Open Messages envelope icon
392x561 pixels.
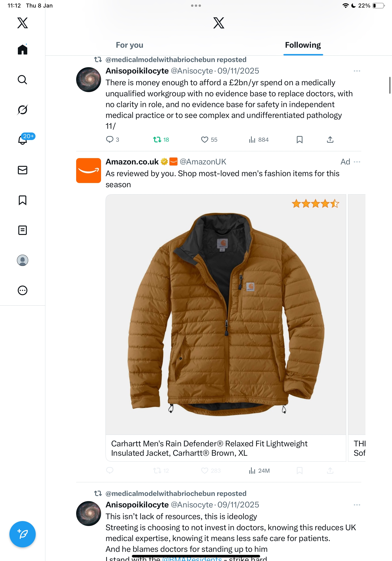[x=23, y=170]
